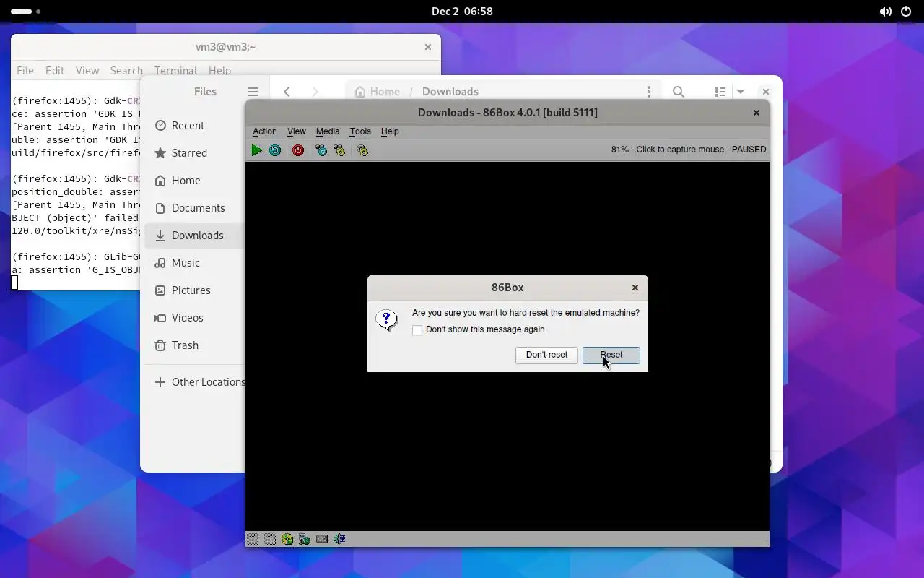Click the volume icon in system tray
This screenshot has height=578, width=924.
[x=886, y=12]
